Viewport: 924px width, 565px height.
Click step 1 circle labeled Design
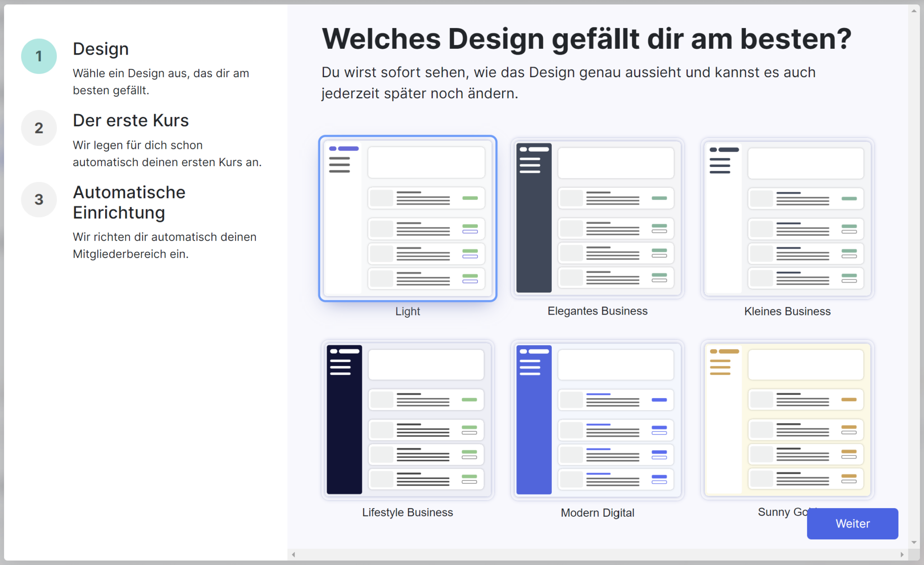38,56
